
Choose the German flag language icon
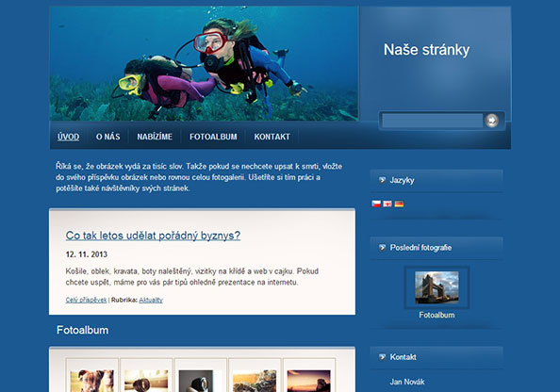point(399,204)
